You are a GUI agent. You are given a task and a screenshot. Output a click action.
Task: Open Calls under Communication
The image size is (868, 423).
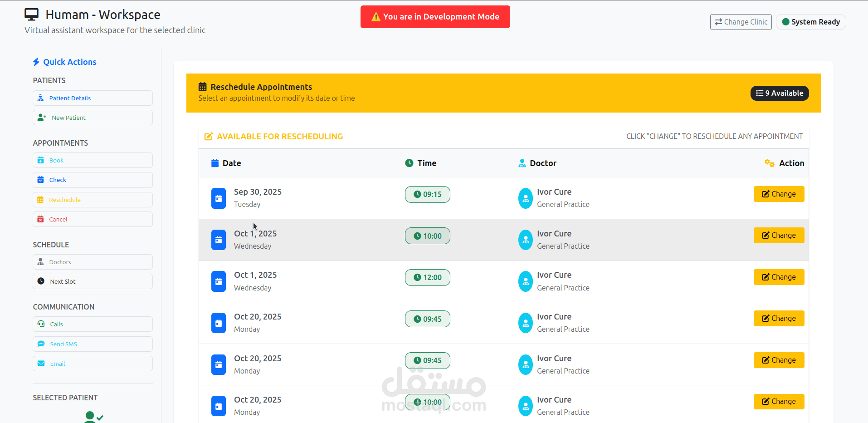point(93,324)
